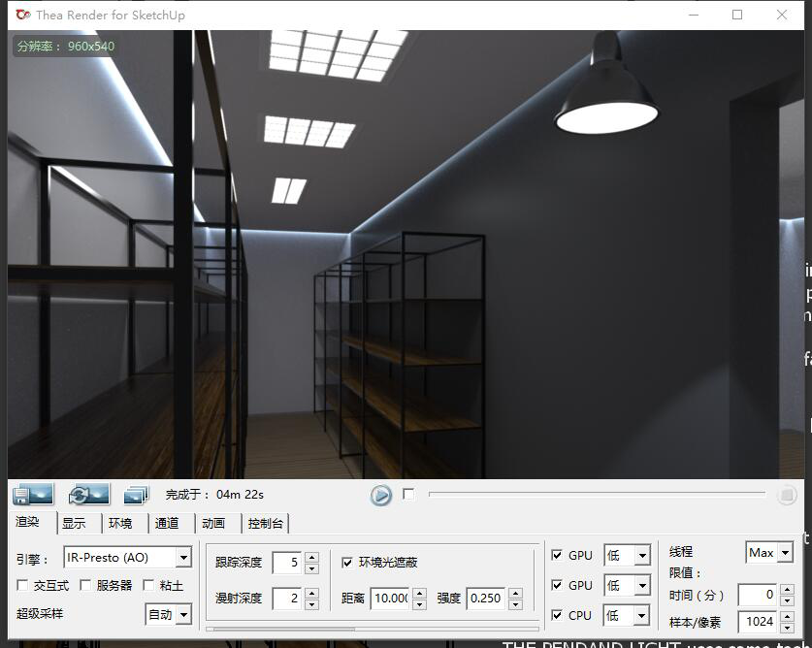Uncheck the CPU device

tap(557, 615)
